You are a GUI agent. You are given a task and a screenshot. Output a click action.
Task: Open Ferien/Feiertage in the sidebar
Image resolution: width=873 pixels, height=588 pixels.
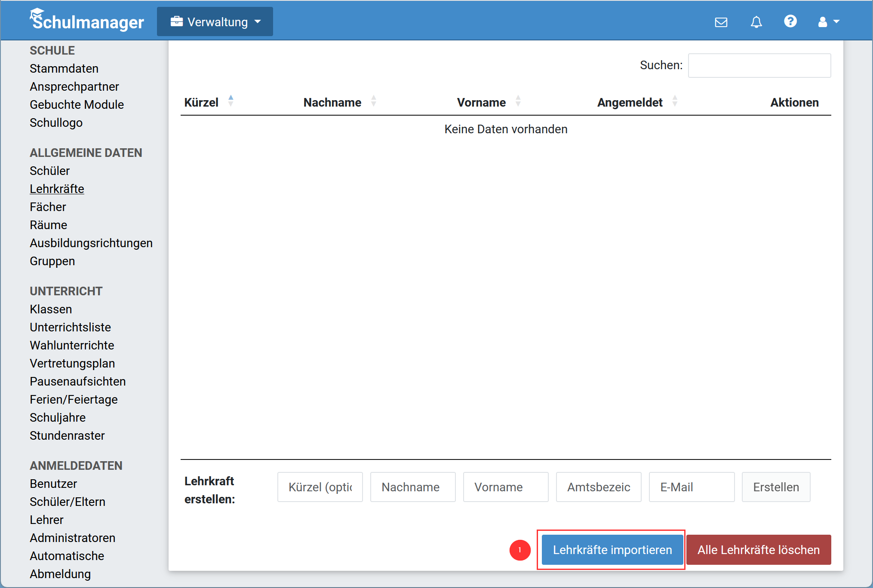[74, 399]
